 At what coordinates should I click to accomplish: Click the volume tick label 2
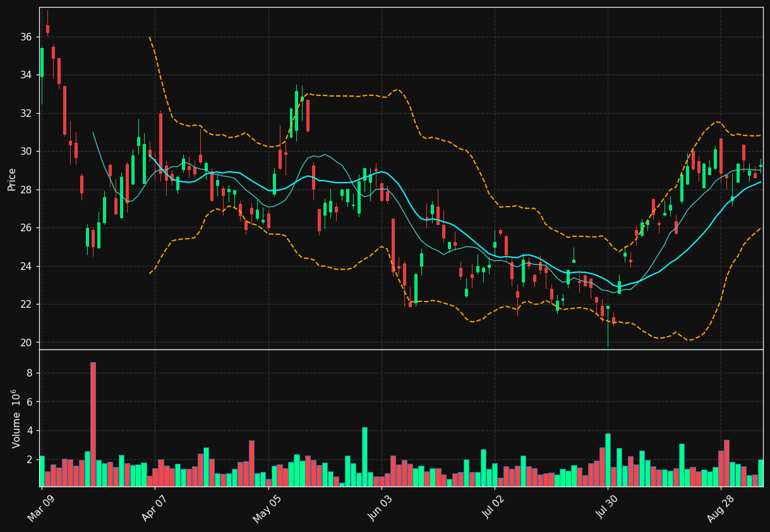[29, 460]
